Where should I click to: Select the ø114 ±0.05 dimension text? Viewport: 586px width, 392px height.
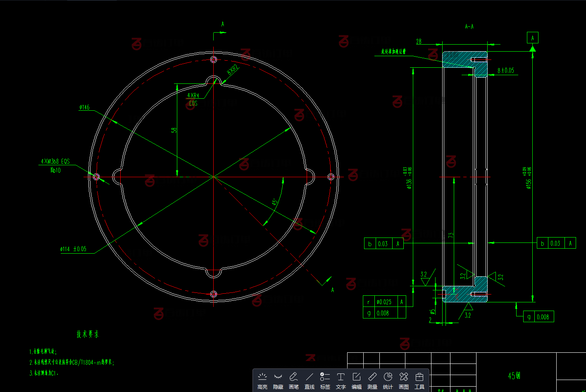(73, 249)
